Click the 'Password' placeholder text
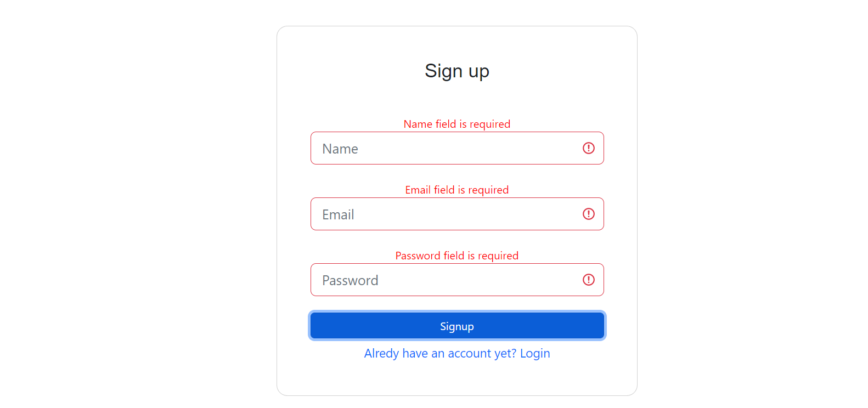868x408 pixels. (350, 281)
